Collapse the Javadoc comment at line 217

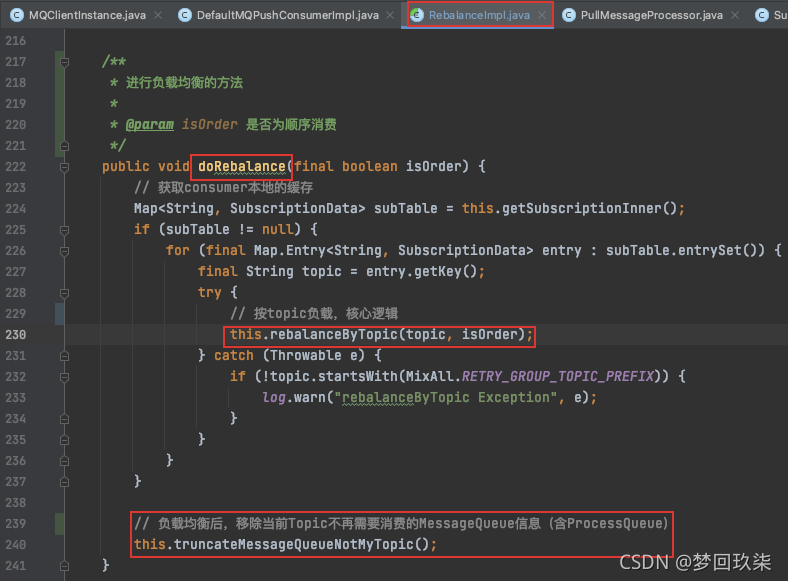click(x=65, y=62)
